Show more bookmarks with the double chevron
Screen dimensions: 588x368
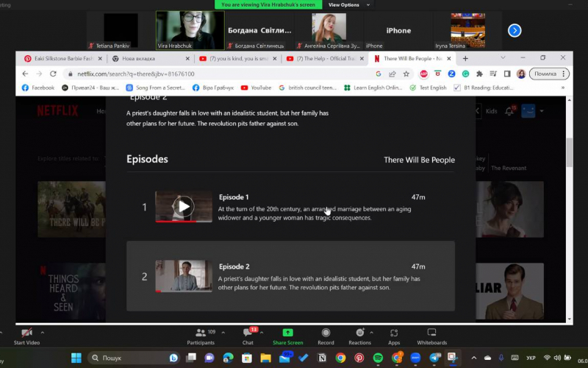562,88
